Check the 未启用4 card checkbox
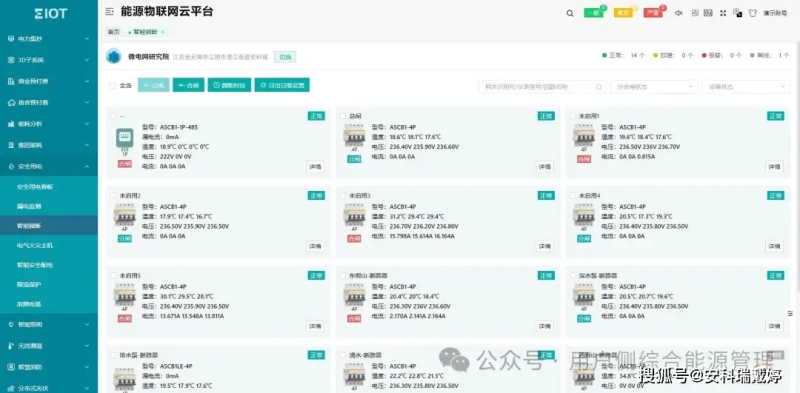 [572, 195]
